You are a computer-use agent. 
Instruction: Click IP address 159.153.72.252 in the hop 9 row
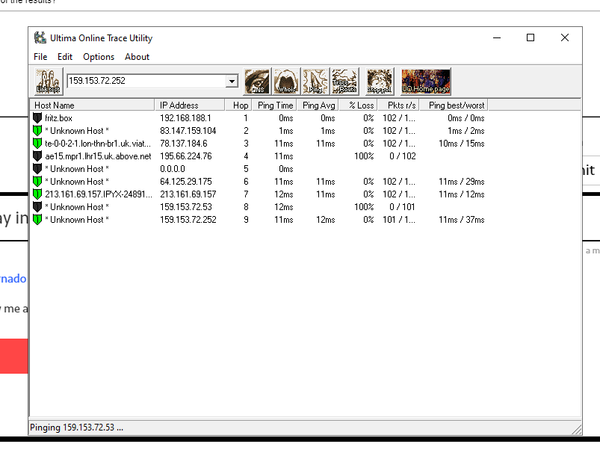(188, 219)
